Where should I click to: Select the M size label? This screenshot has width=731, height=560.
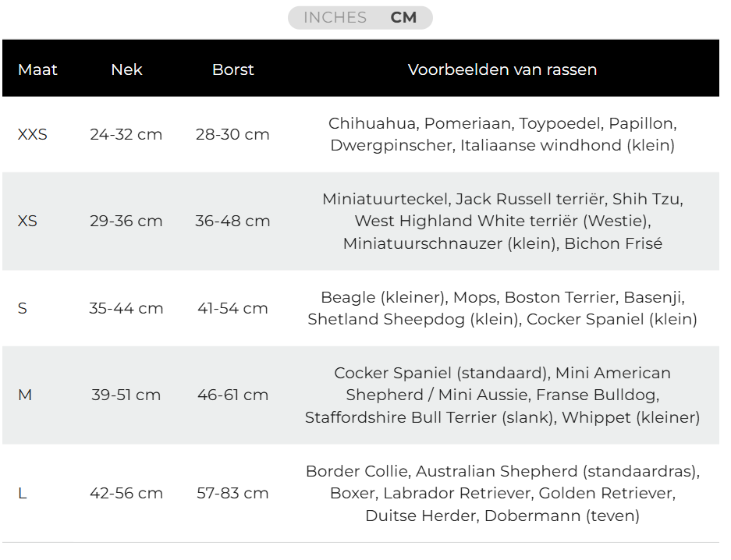25,395
